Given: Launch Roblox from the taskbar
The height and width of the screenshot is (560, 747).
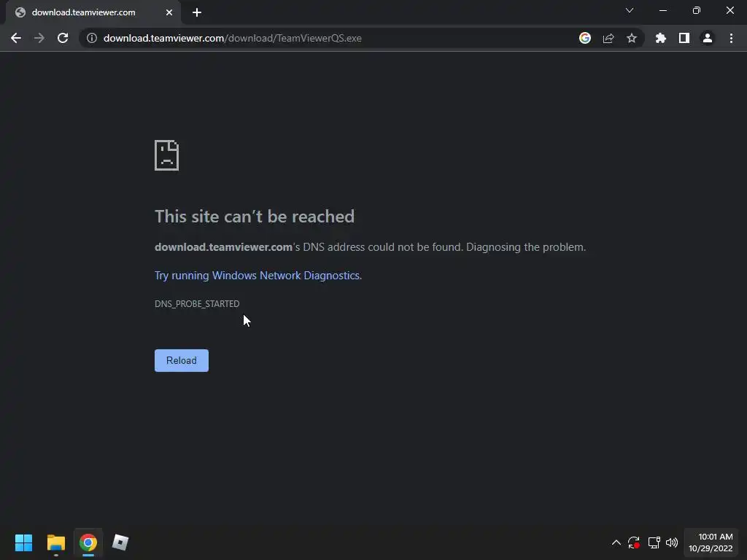Looking at the screenshot, I should coord(120,542).
